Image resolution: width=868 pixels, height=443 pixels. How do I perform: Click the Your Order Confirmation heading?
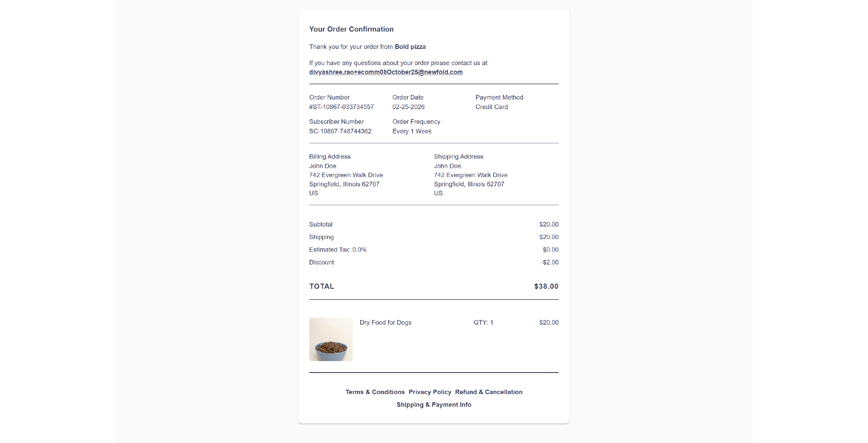351,29
